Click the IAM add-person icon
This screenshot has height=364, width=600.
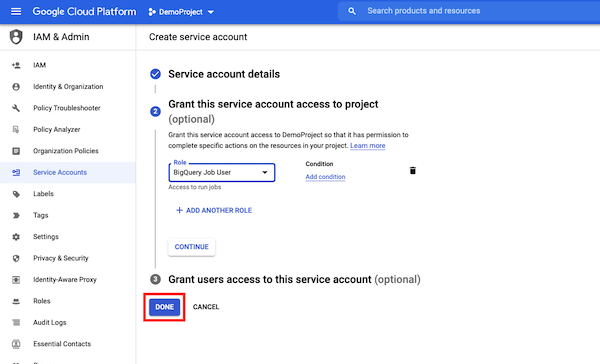16,65
